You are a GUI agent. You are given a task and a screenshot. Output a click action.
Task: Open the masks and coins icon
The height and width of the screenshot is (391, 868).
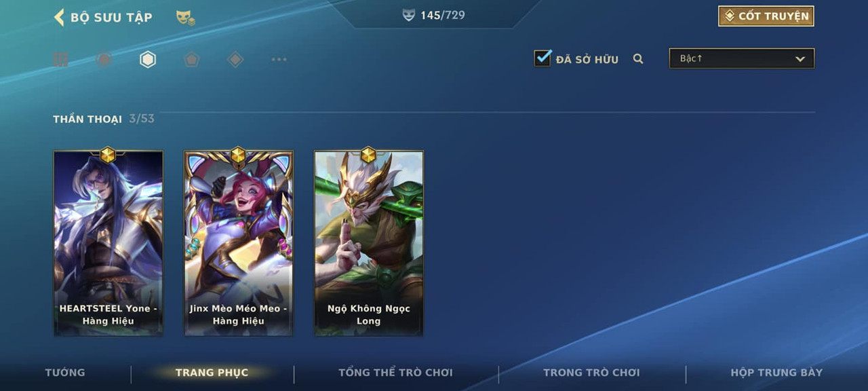click(185, 18)
